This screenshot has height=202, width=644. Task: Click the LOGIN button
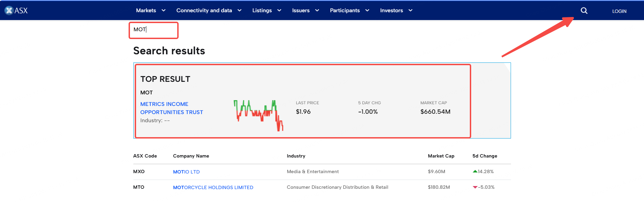pyautogui.click(x=619, y=11)
